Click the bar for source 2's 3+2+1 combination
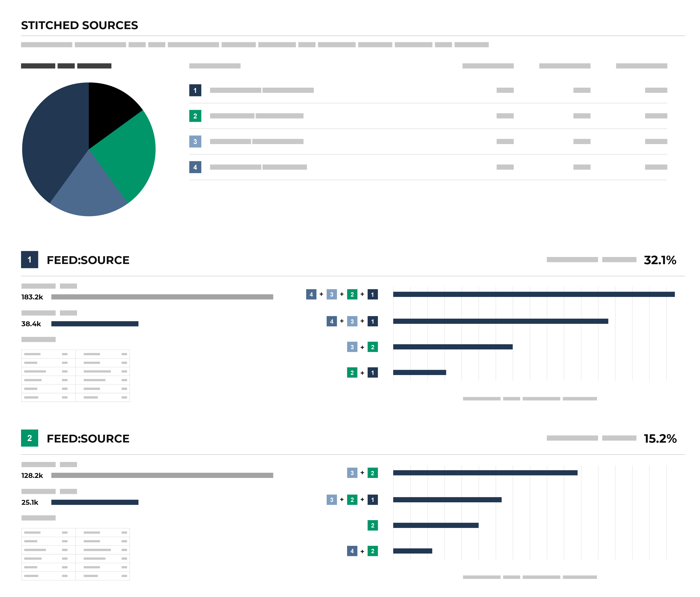Image resolution: width=700 pixels, height=597 pixels. pos(447,500)
